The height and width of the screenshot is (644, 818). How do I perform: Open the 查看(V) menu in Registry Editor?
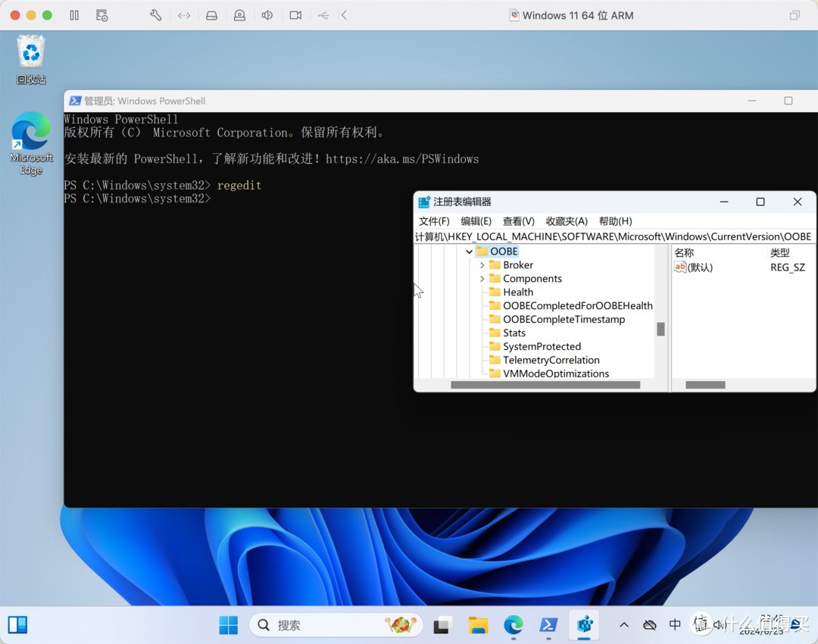coord(519,221)
